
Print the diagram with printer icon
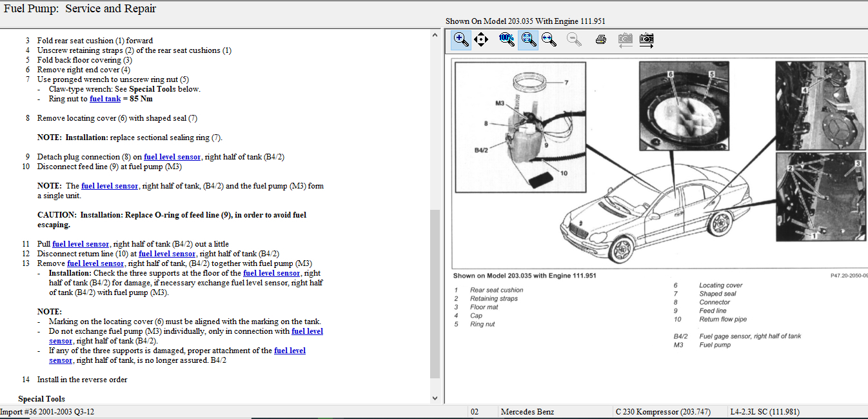coord(600,39)
